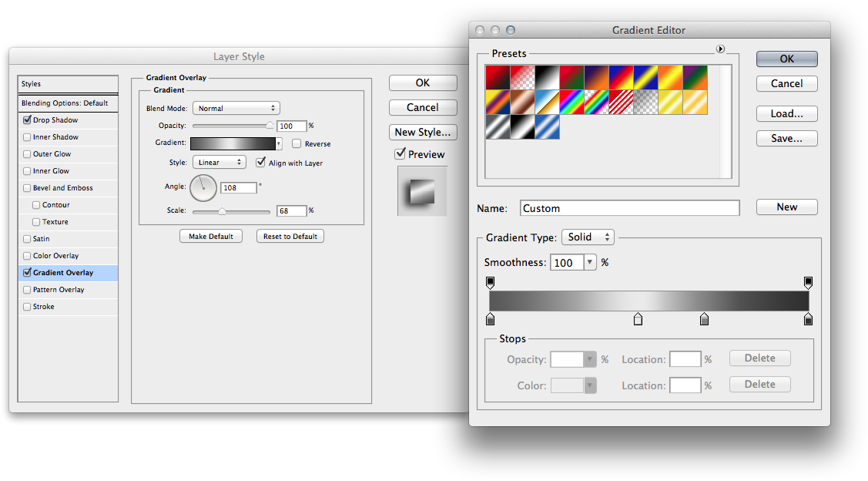
Task: Choose the red-to-transparent checkered preset
Action: coord(522,78)
